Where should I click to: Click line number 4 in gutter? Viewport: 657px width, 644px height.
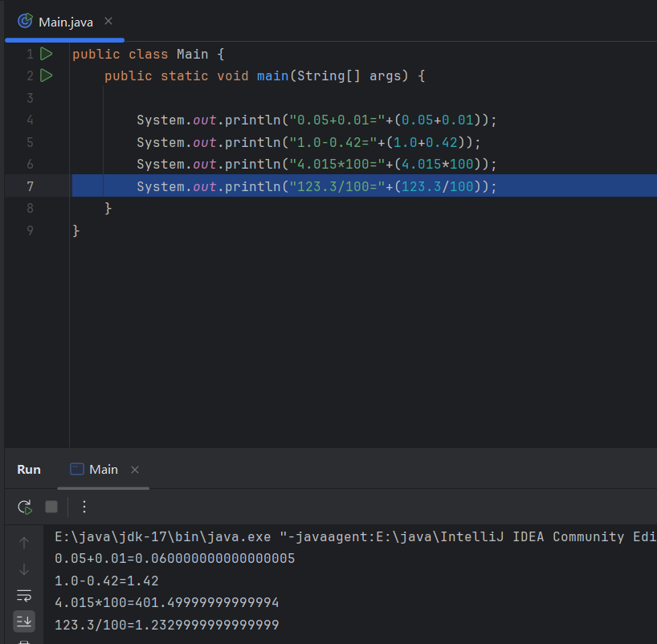coord(31,120)
